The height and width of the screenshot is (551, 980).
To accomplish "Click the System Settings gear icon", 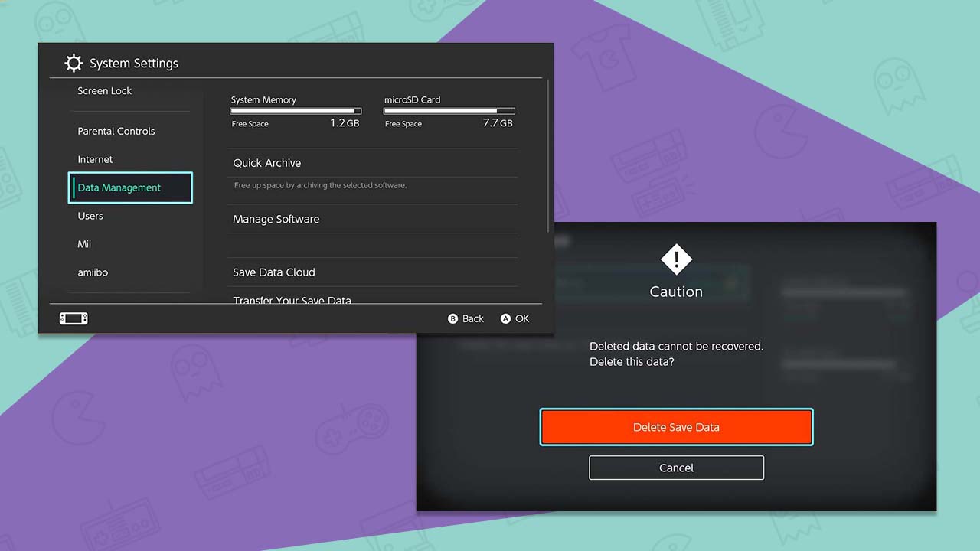I will click(x=73, y=63).
